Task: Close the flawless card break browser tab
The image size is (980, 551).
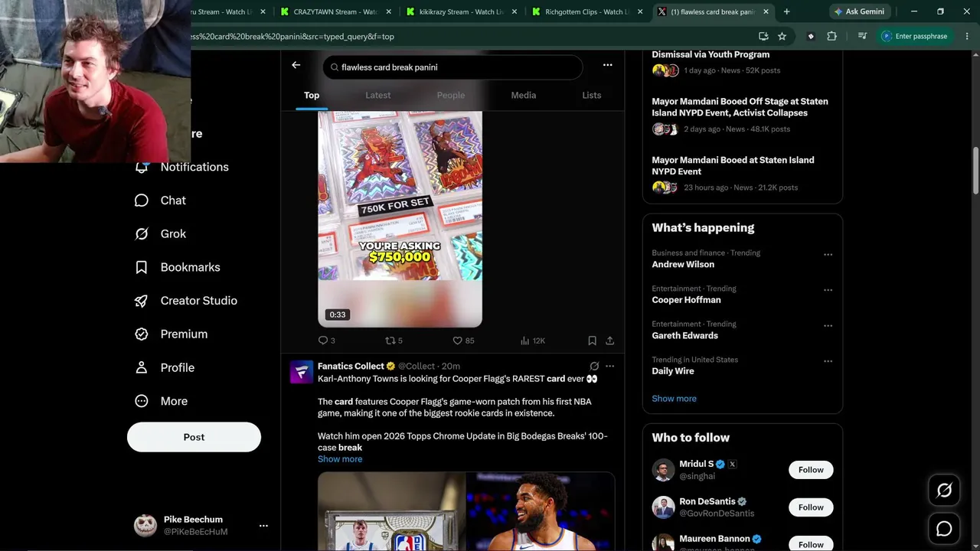Action: [766, 11]
